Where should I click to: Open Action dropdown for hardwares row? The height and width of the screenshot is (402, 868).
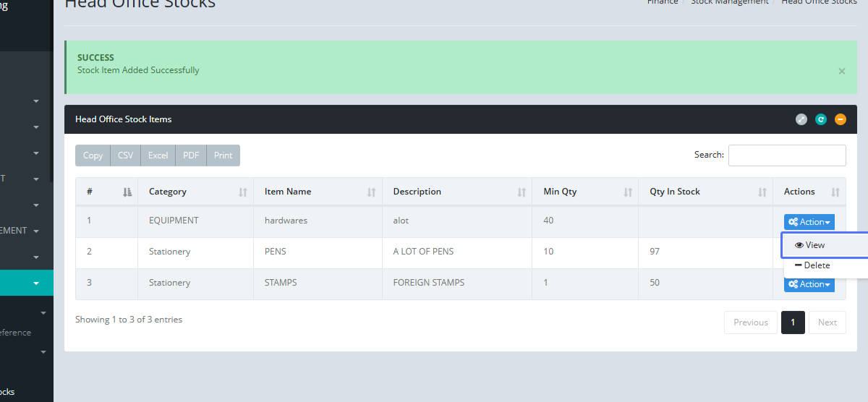[x=809, y=222]
